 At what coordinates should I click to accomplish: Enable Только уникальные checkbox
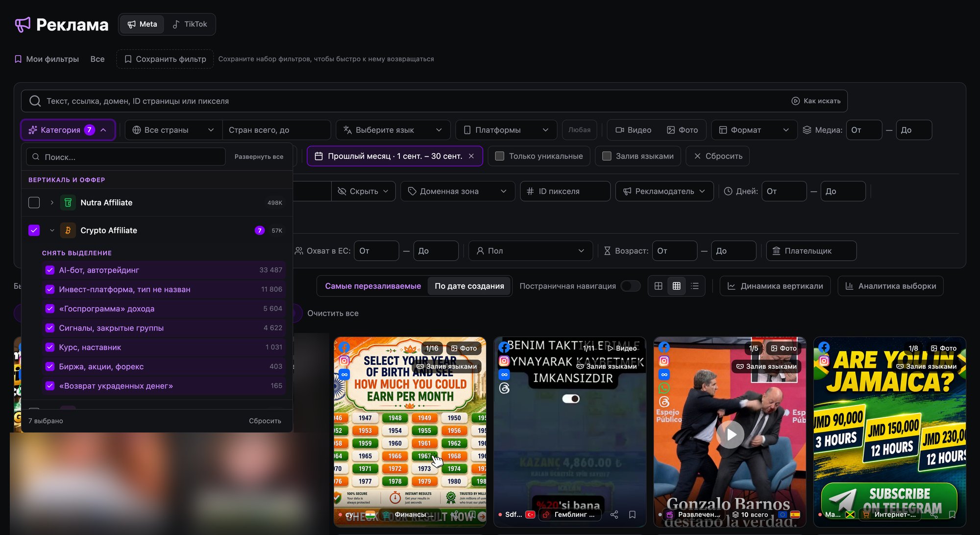(499, 156)
